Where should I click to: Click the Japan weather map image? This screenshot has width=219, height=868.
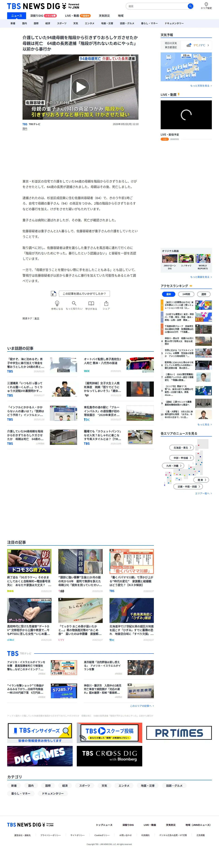pyautogui.click(x=186, y=67)
